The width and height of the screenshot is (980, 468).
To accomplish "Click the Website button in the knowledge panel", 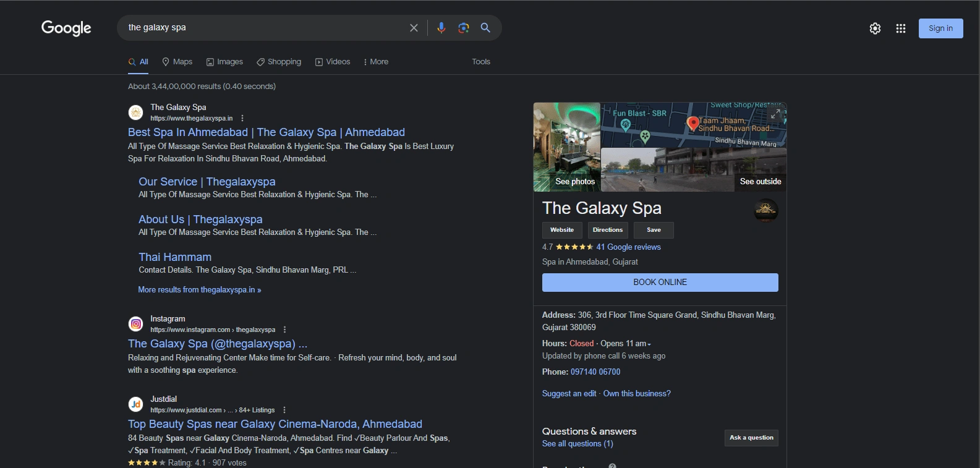I will tap(562, 230).
